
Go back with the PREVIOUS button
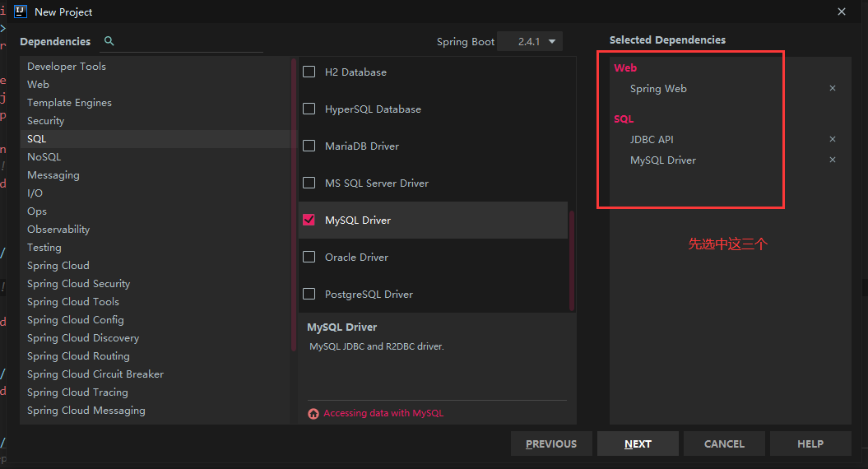551,443
